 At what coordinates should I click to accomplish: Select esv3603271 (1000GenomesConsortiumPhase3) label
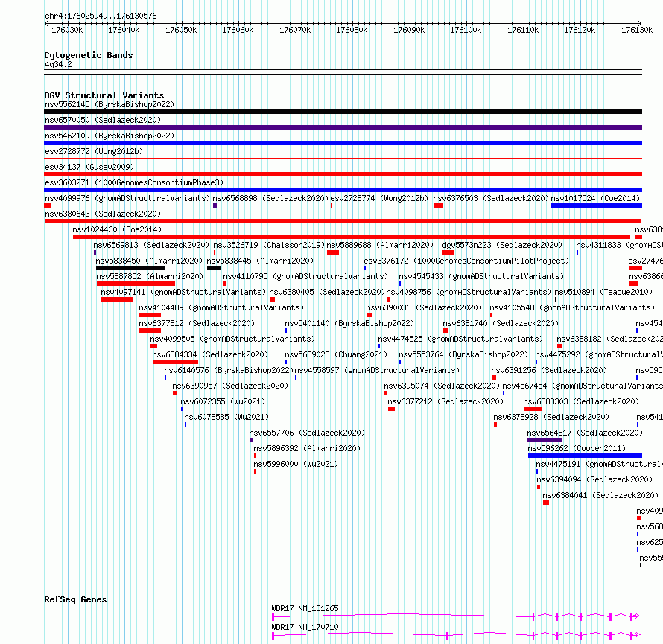(x=134, y=182)
